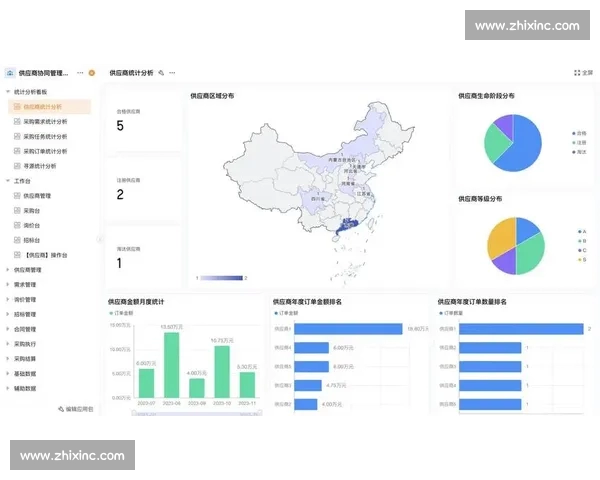Expand the 基础数据 section
Screen dimensions: 600x480
[x=8, y=374]
